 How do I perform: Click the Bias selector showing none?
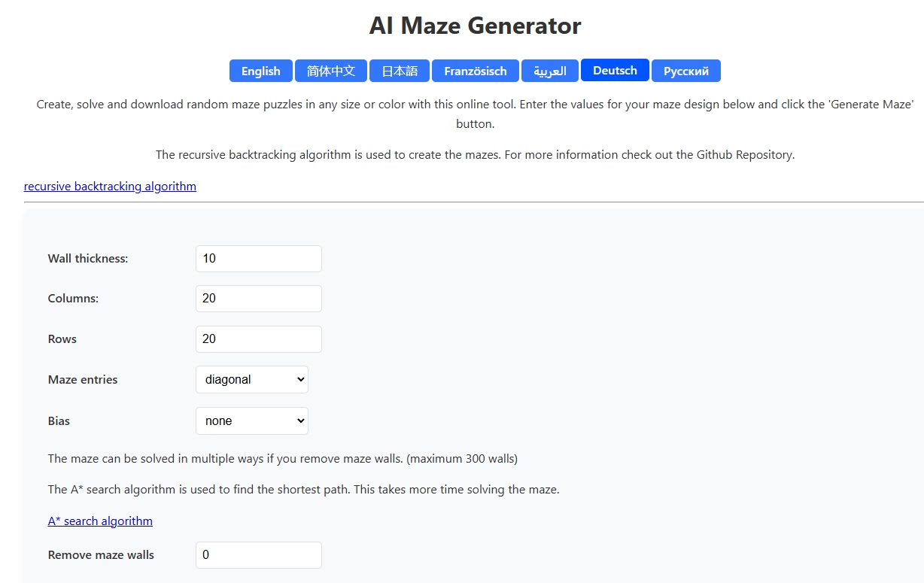tap(251, 421)
